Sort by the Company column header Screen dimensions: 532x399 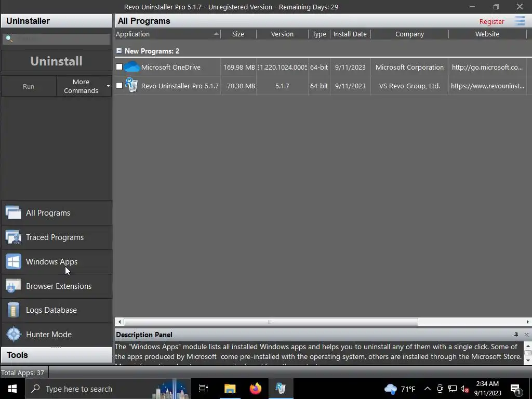click(409, 34)
